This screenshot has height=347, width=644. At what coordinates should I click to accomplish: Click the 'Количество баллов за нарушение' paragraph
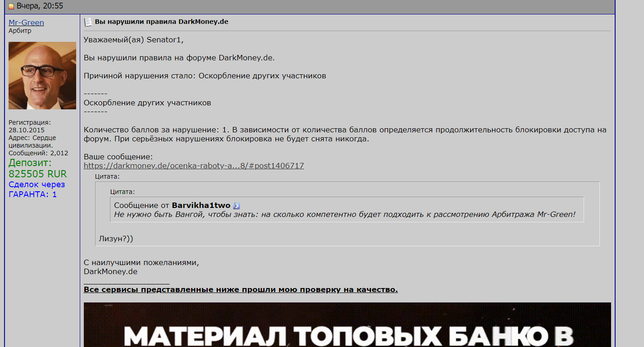pyautogui.click(x=345, y=135)
